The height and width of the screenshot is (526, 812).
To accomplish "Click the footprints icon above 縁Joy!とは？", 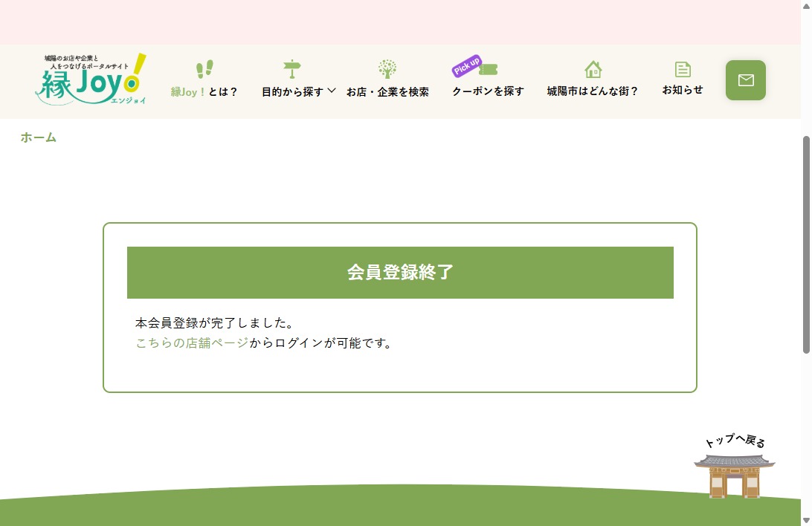I will click(204, 69).
